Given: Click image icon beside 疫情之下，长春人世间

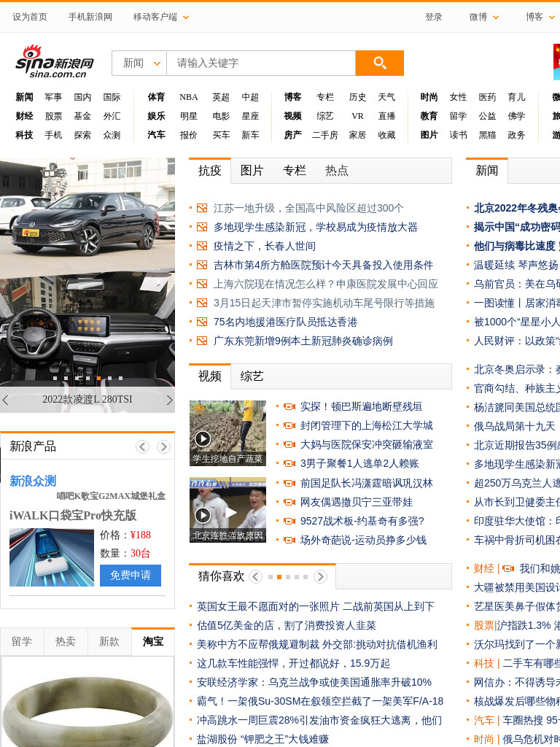Looking at the screenshot, I should tap(202, 247).
